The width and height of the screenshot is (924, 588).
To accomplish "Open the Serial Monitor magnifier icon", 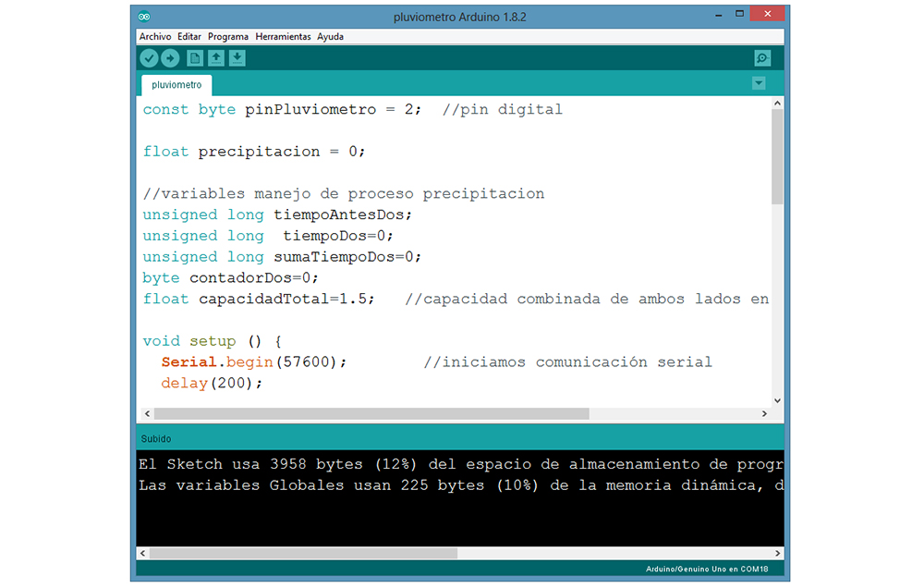I will (x=761, y=58).
